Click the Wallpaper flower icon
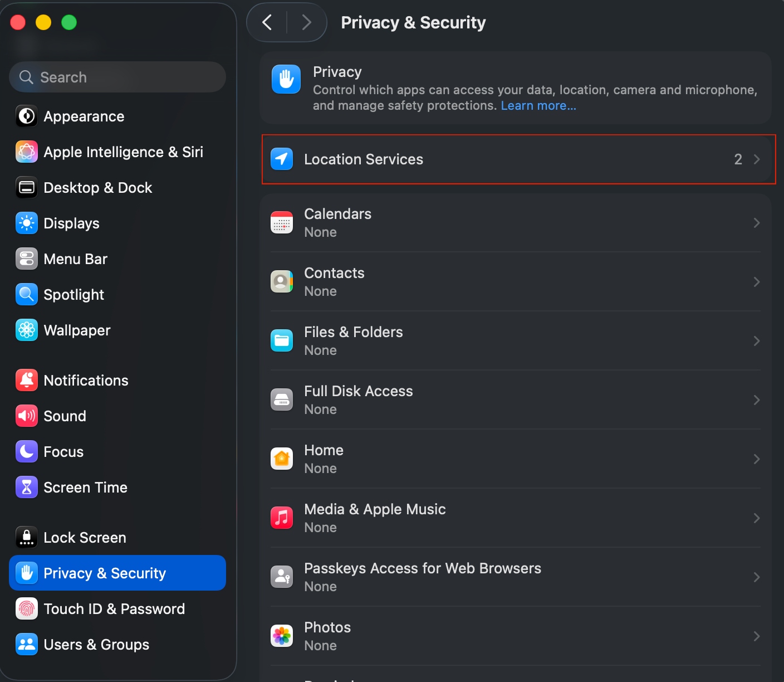The image size is (784, 682). pyautogui.click(x=27, y=330)
